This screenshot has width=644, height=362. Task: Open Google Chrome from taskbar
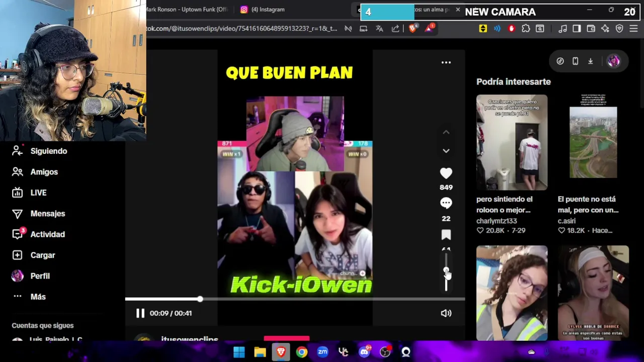301,352
